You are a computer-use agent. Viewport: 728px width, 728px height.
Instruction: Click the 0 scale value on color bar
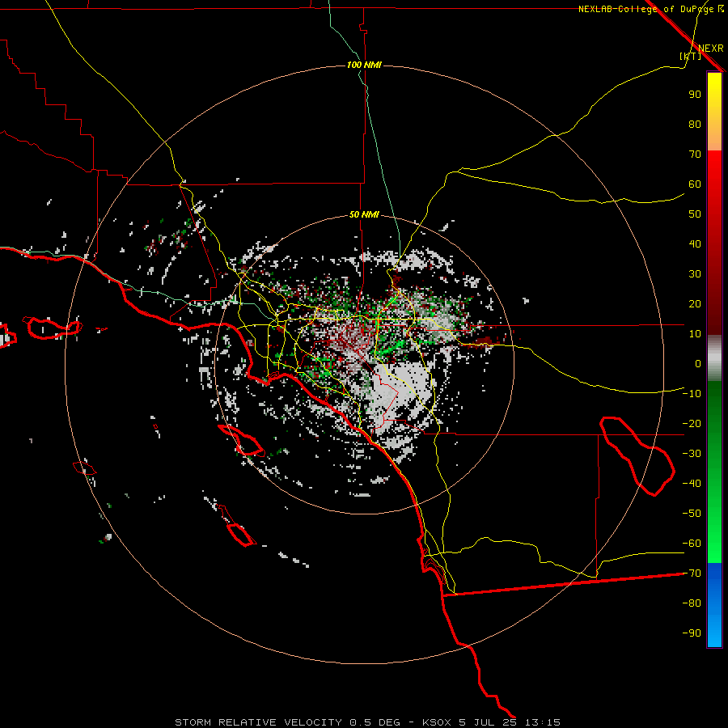tap(698, 363)
